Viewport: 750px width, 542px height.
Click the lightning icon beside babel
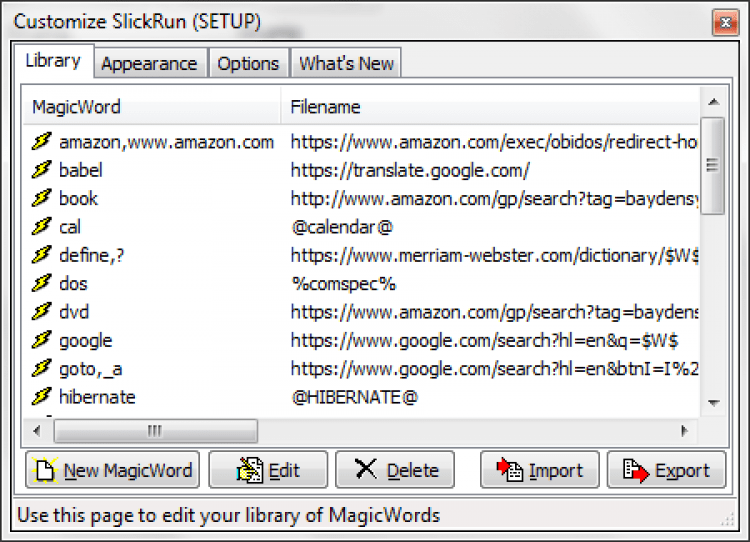coord(42,170)
